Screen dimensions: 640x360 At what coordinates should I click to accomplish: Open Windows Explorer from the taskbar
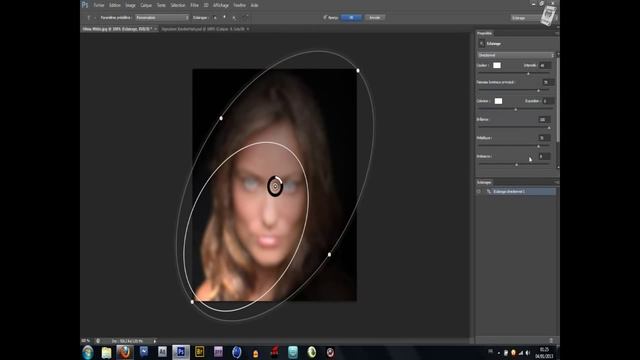click(107, 352)
